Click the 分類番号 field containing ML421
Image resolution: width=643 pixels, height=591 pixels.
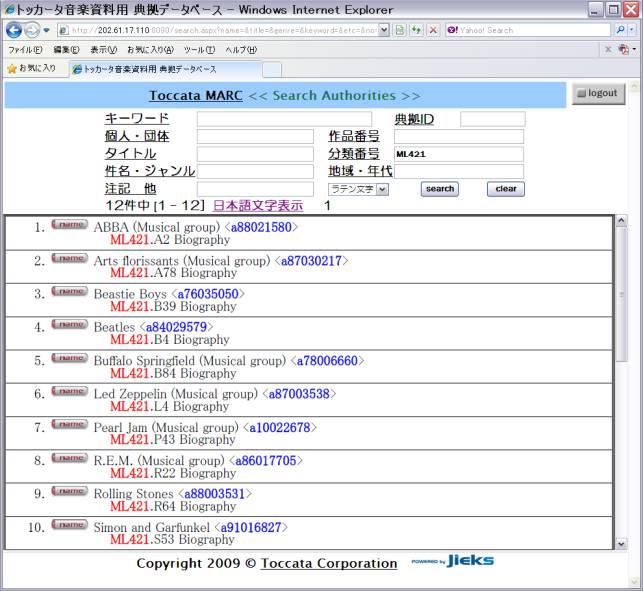pyautogui.click(x=459, y=154)
